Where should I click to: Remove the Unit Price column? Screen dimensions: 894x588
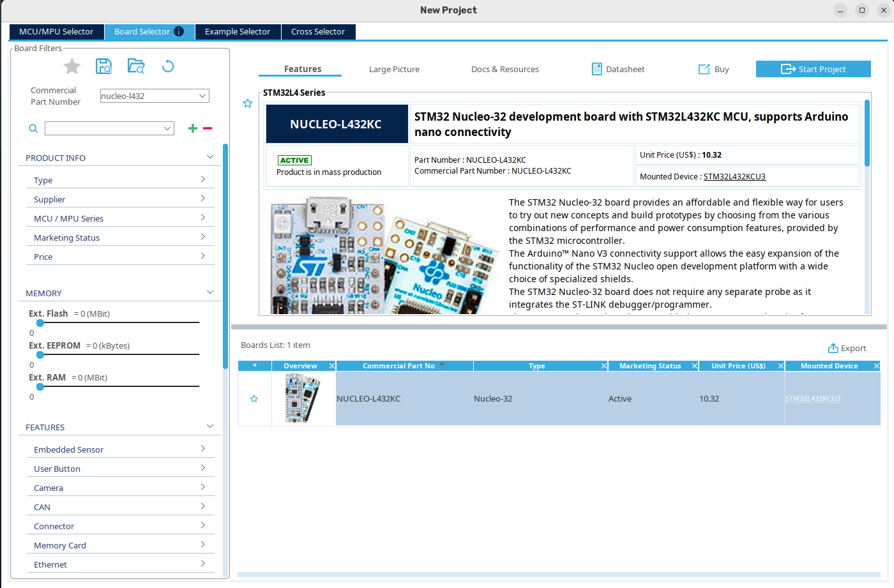780,366
